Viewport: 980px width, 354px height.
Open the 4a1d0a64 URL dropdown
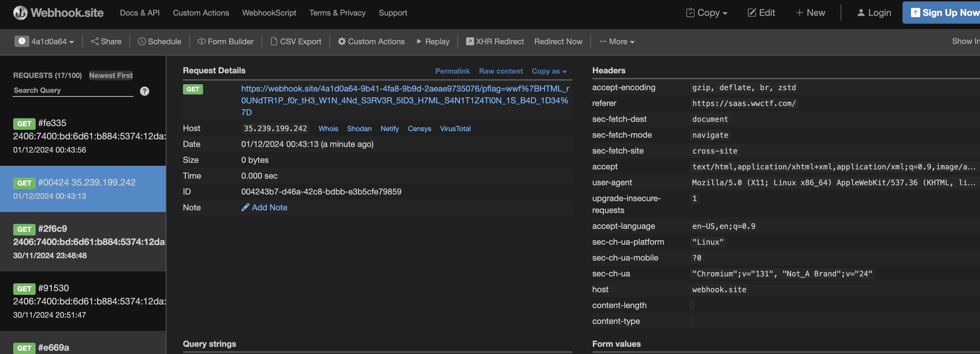52,41
